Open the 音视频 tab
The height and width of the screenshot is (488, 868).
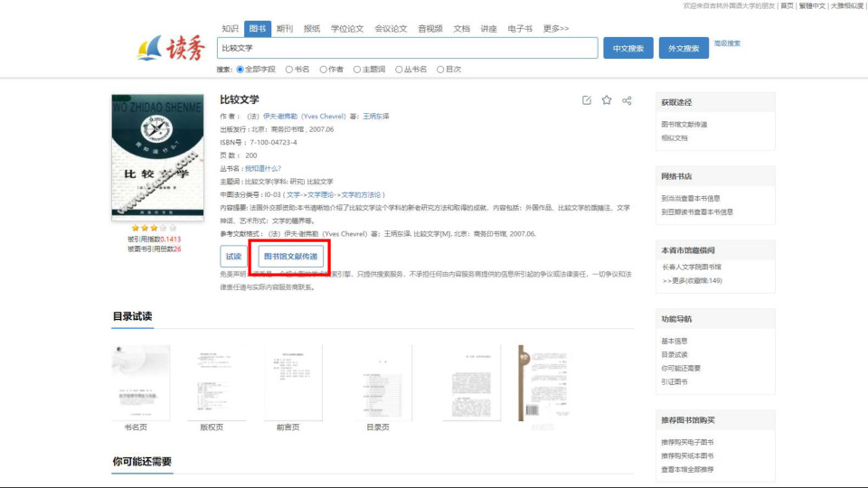[430, 29]
